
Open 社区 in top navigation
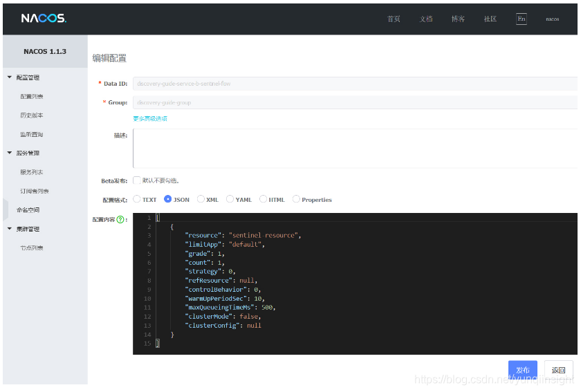click(x=490, y=19)
